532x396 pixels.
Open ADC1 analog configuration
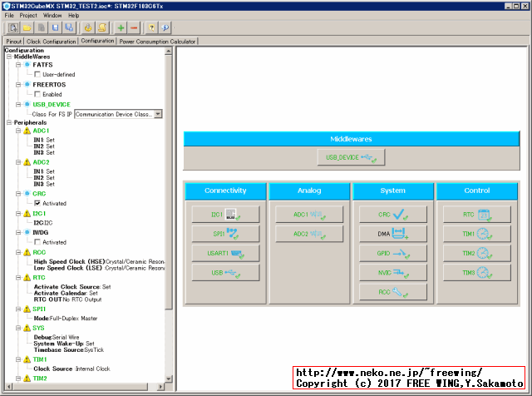coord(309,215)
